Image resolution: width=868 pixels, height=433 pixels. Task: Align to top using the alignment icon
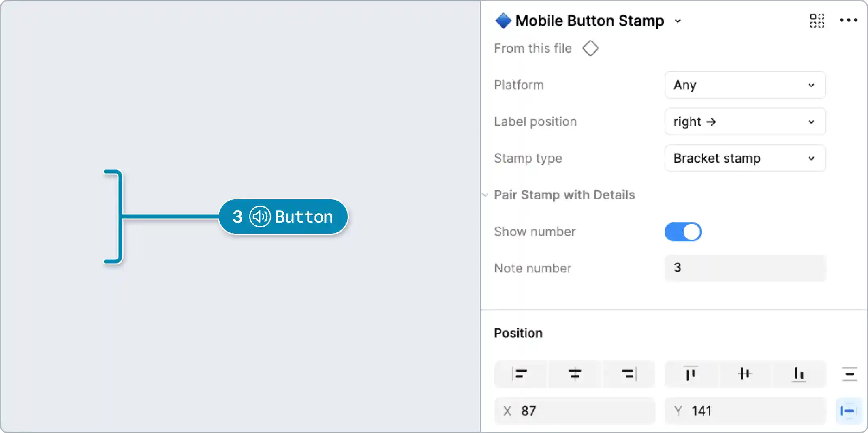(691, 374)
